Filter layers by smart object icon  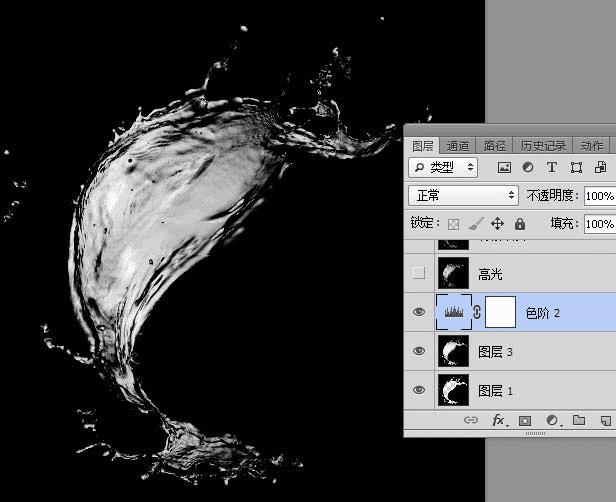coord(600,168)
